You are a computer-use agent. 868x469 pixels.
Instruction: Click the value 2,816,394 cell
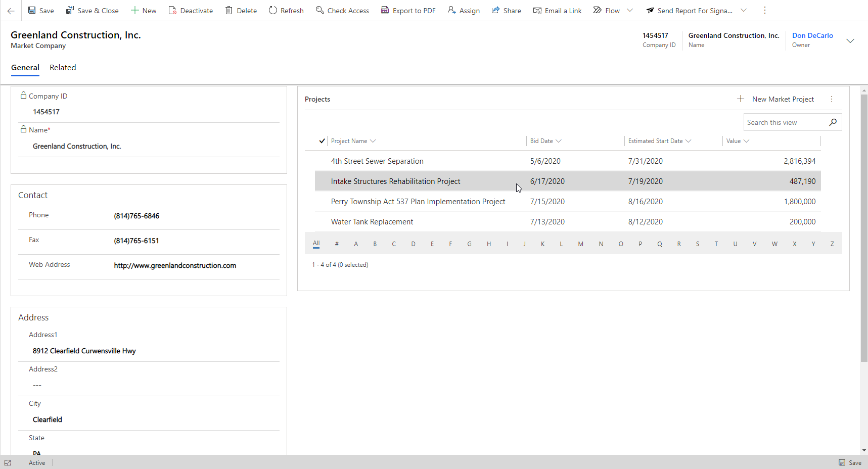tap(800, 161)
